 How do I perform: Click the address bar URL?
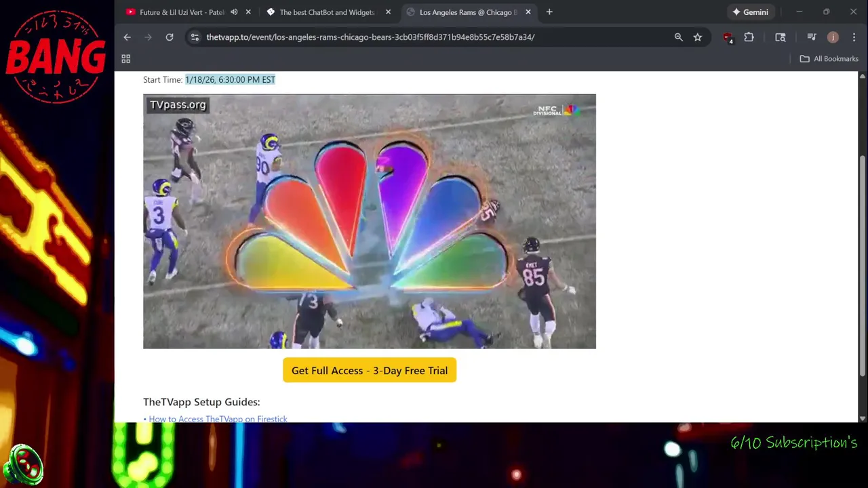[x=370, y=37]
